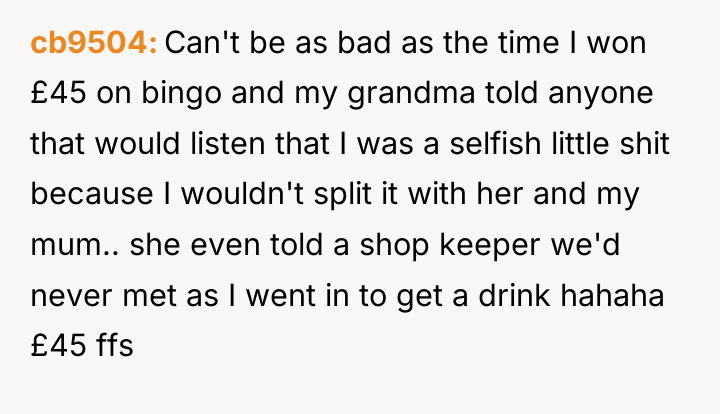Viewport: 720px width, 414px height.
Task: Open the cb9504 username link
Action: (x=94, y=43)
